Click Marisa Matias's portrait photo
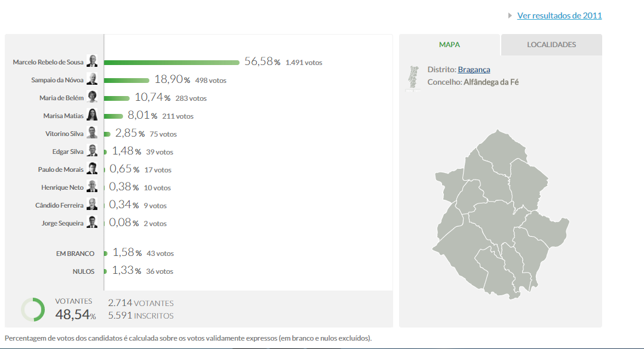This screenshot has width=644, height=349. (92, 115)
